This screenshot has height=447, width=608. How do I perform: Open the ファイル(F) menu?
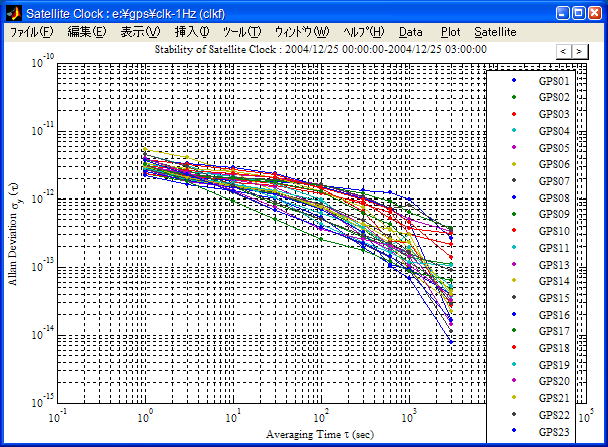32,32
